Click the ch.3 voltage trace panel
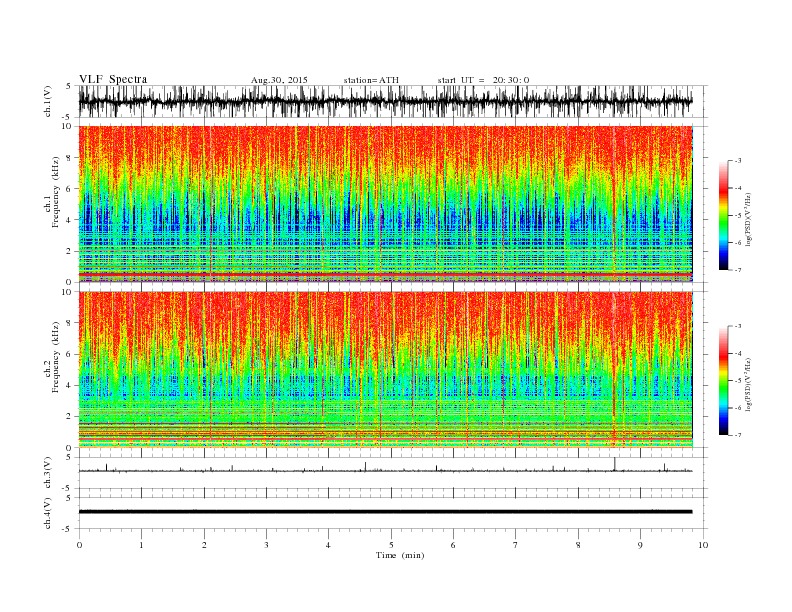This screenshot has height=612, width=792. [393, 473]
